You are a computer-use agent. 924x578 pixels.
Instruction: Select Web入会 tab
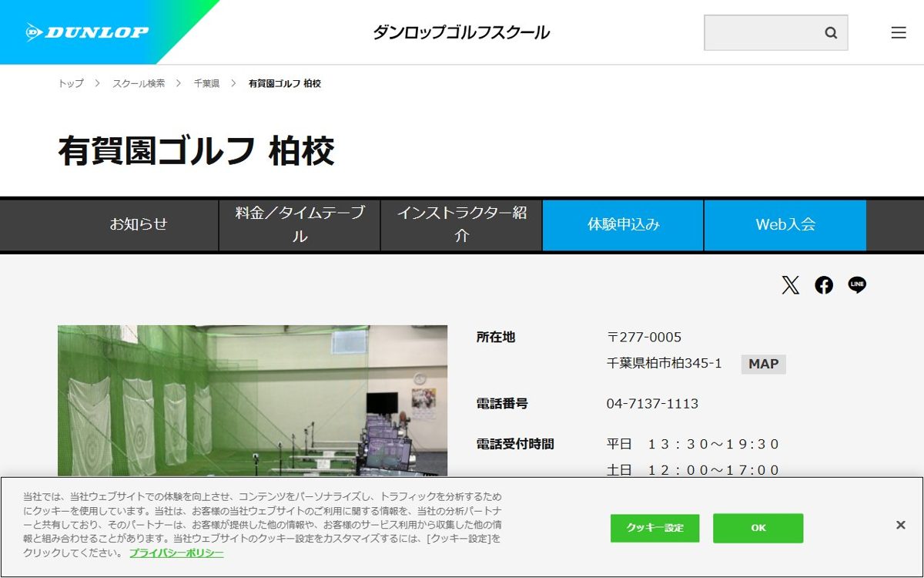pyautogui.click(x=785, y=225)
